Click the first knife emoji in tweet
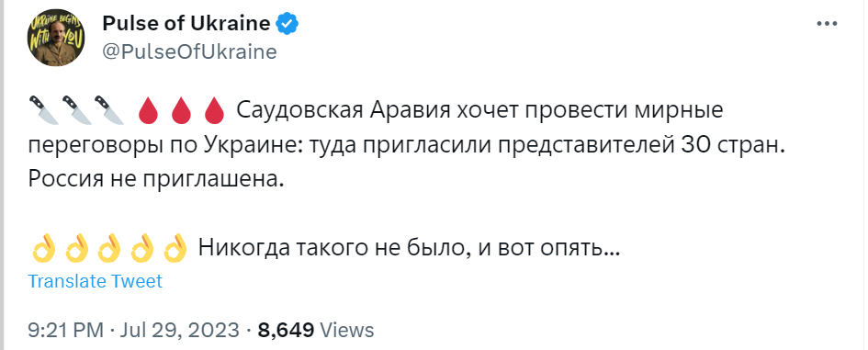868x350 pixels. (x=43, y=110)
